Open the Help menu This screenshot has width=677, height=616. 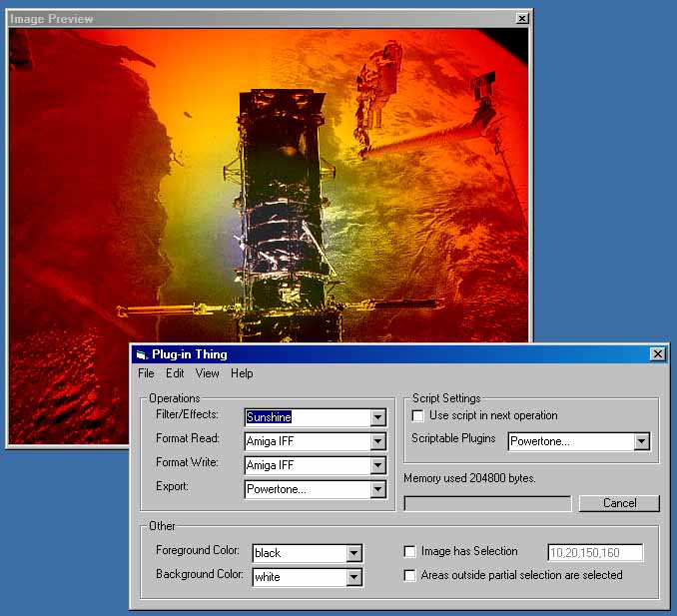coord(242,373)
